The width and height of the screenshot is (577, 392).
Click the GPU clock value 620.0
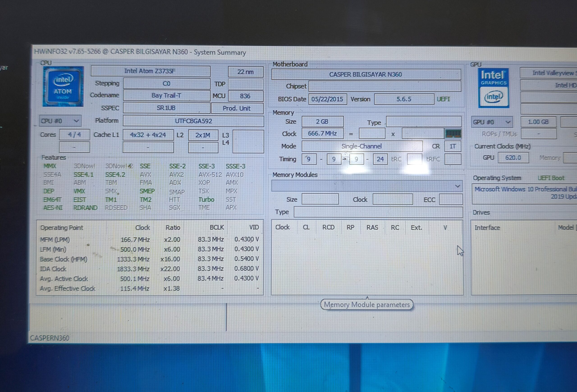pyautogui.click(x=513, y=158)
